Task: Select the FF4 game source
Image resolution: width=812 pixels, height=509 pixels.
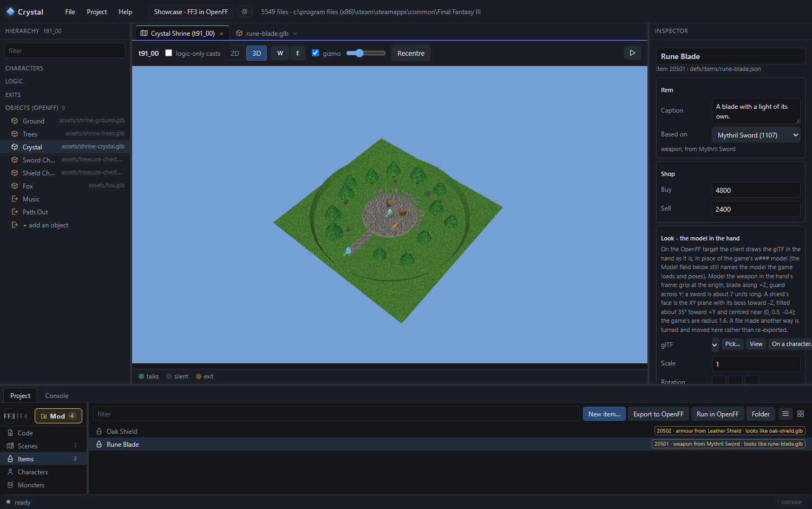Action: click(22, 416)
